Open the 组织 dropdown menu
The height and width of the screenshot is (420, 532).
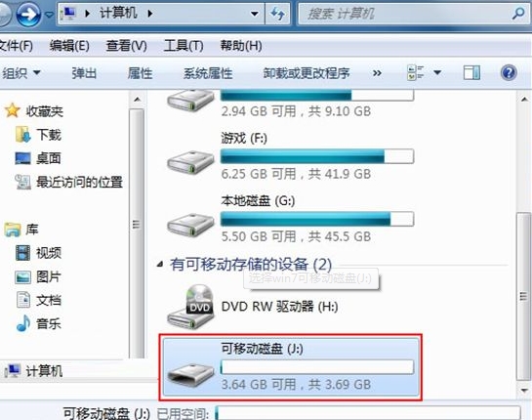point(21,72)
